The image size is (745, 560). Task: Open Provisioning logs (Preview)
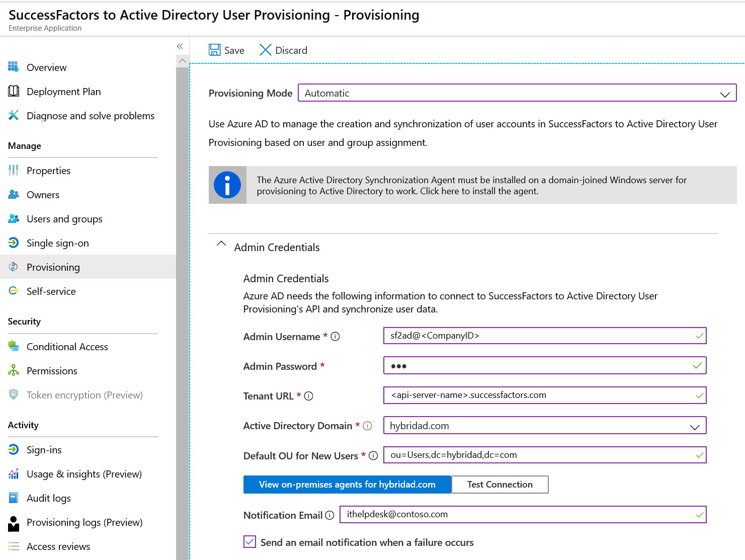[x=85, y=522]
